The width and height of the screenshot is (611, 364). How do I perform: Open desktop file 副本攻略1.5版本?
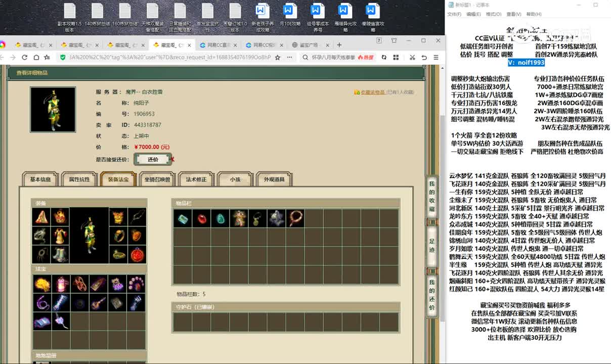pos(69,18)
